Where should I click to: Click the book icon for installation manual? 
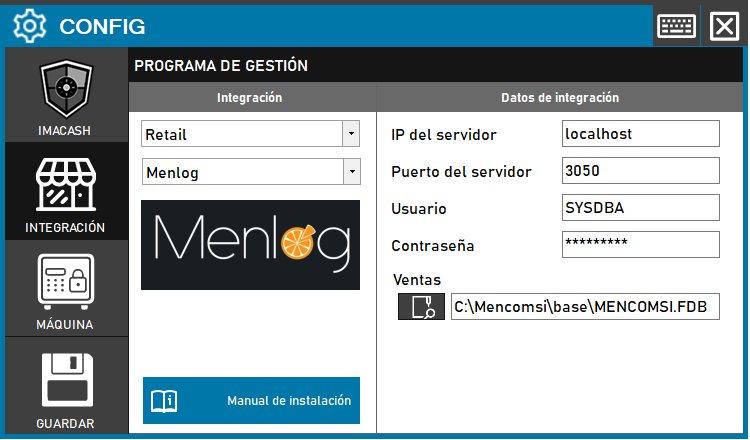click(163, 401)
